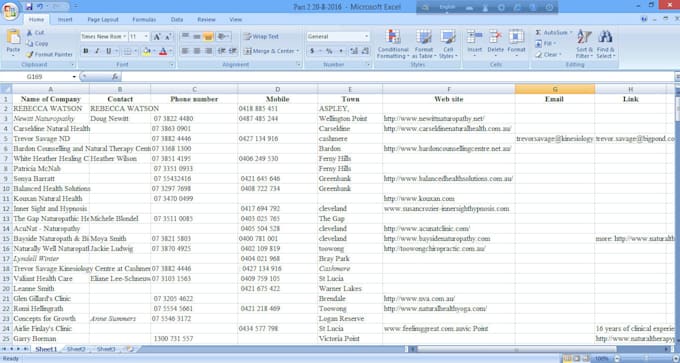Select column G header

point(555,89)
